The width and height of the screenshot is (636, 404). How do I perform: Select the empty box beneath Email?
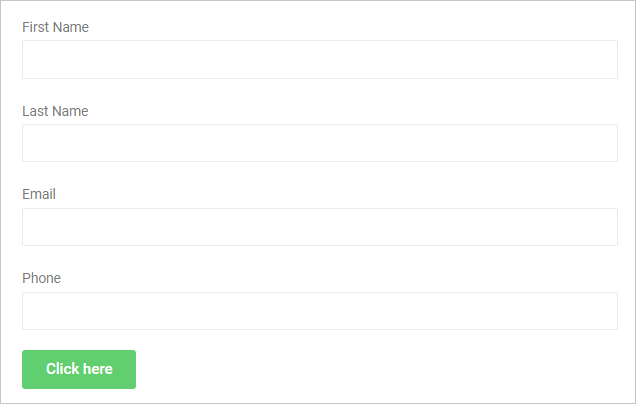point(320,227)
